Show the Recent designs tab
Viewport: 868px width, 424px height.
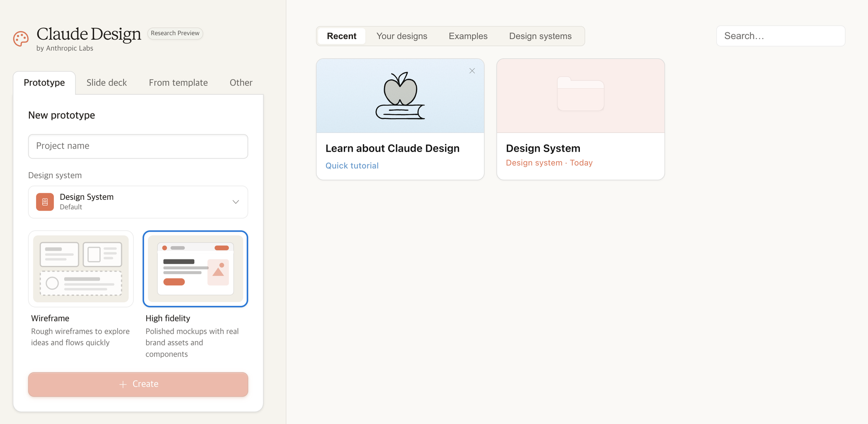point(342,36)
